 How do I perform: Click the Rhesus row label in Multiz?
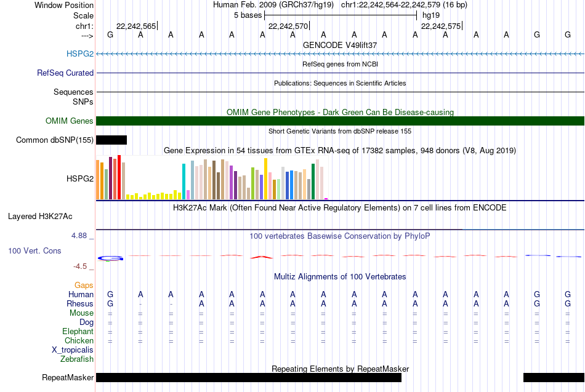80,303
